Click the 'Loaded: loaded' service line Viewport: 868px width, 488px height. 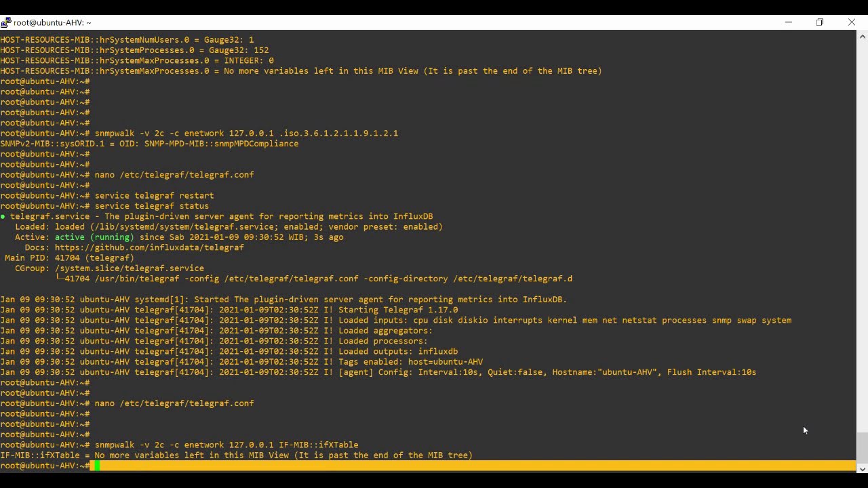pyautogui.click(x=229, y=226)
